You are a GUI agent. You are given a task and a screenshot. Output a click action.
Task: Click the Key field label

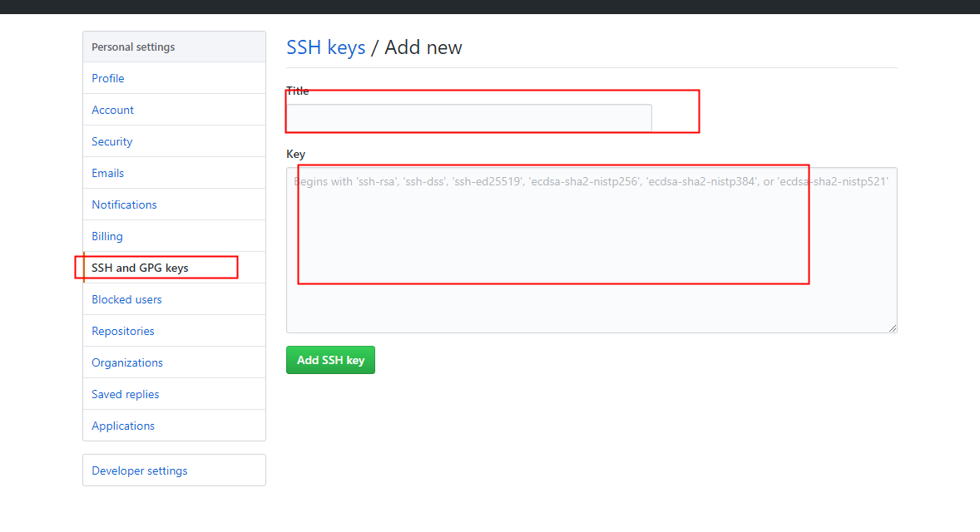click(295, 154)
